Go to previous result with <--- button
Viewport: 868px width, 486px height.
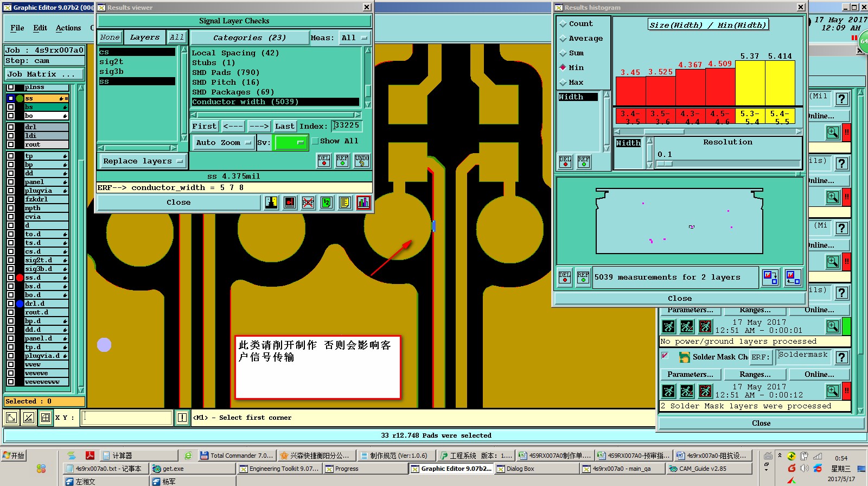[x=233, y=127]
